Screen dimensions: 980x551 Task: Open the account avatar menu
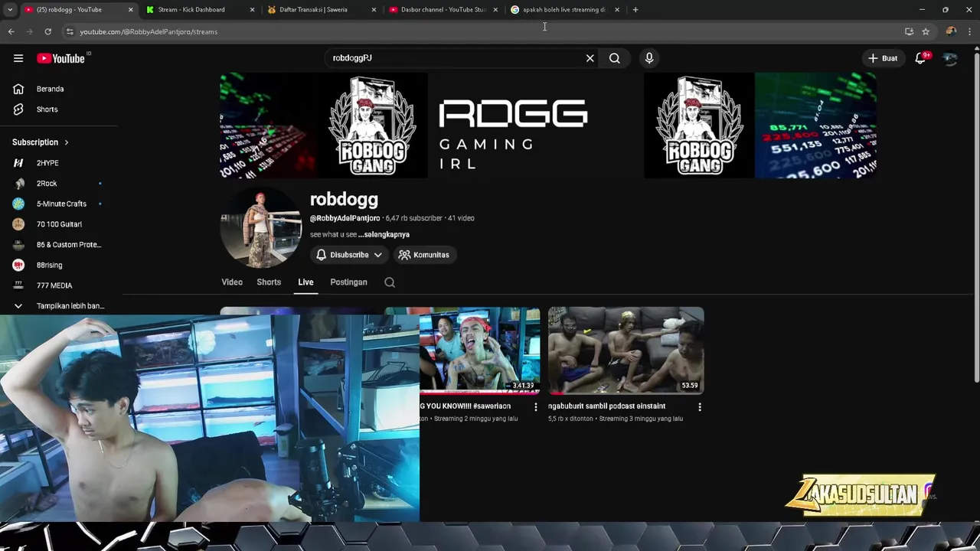click(950, 58)
